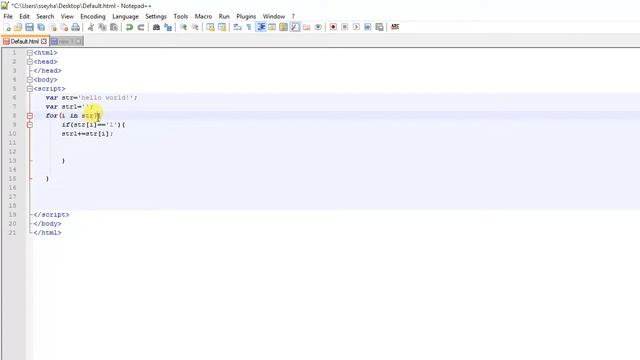The image size is (640, 360).
Task: Click the Zoom In toolbar icon
Action: pyautogui.click(x=183, y=27)
